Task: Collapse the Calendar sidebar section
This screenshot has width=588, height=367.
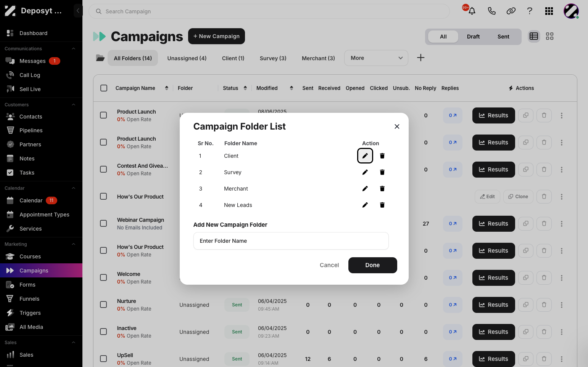Action: point(74,188)
